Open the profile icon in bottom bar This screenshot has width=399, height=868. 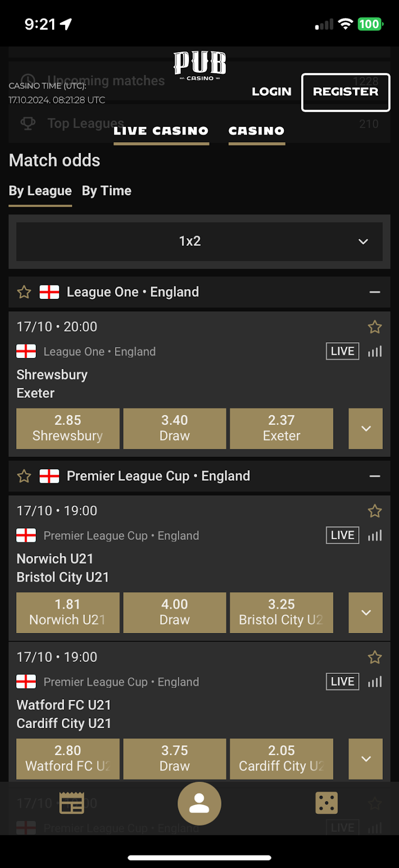[x=199, y=803]
